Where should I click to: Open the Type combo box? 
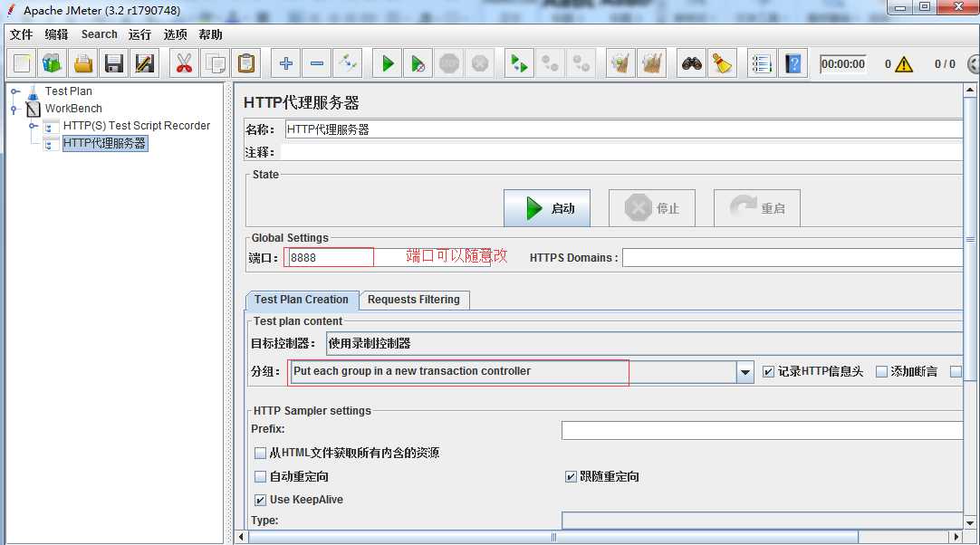tap(762, 520)
